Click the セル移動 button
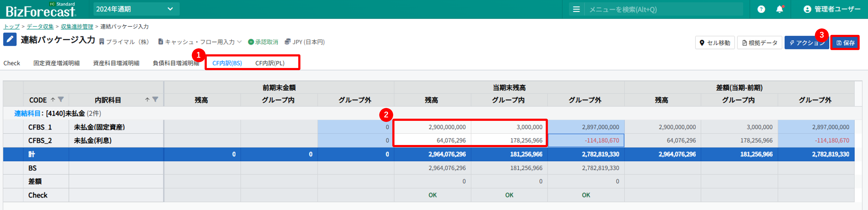868x210 pixels. tap(715, 43)
